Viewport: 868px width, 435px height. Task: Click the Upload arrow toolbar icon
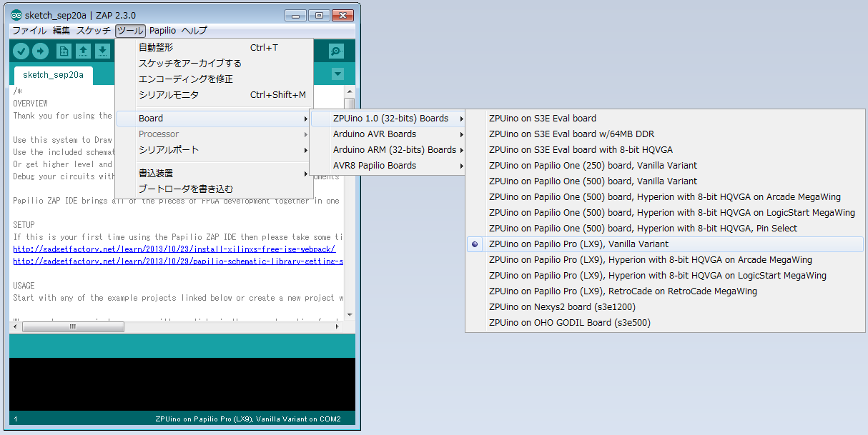click(41, 51)
